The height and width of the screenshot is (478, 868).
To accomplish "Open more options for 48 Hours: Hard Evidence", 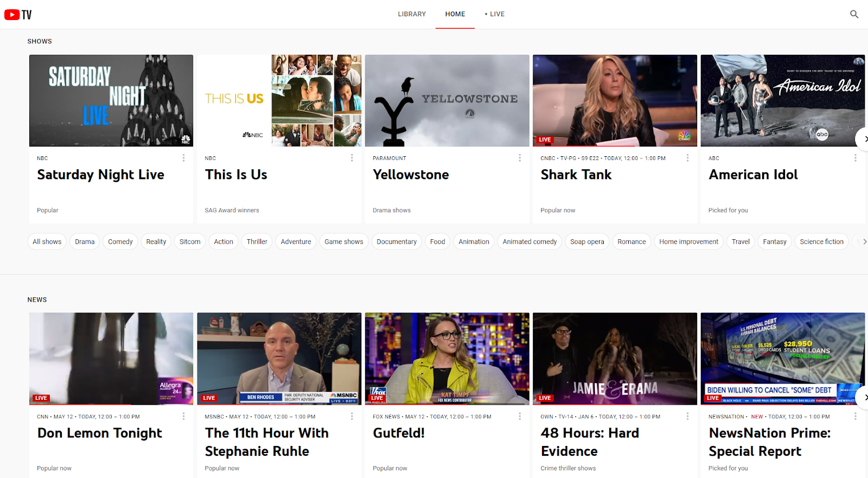I will pyautogui.click(x=687, y=416).
